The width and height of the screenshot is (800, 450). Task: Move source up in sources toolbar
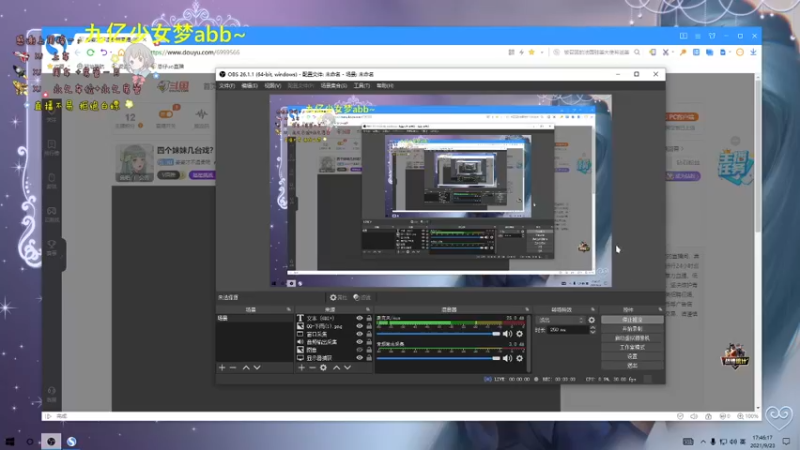pyautogui.click(x=336, y=367)
